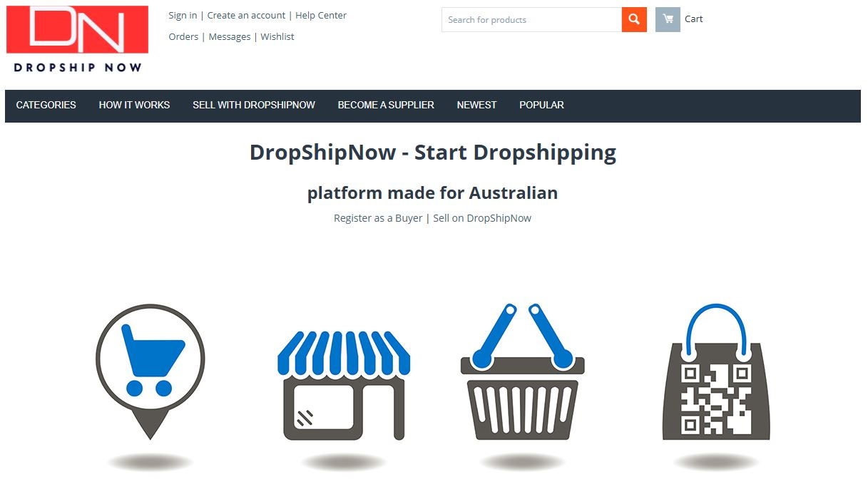Go to How It Works

coord(134,105)
